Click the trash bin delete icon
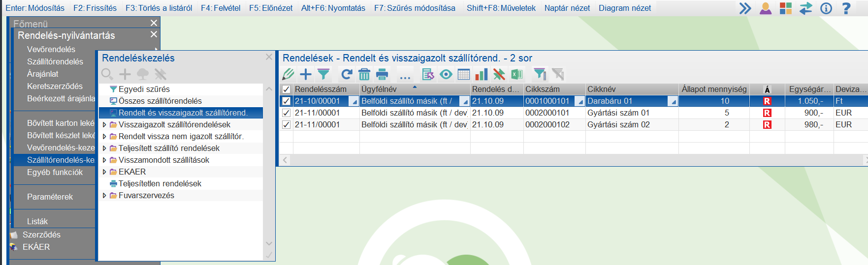Image resolution: width=868 pixels, height=265 pixels. tap(364, 74)
